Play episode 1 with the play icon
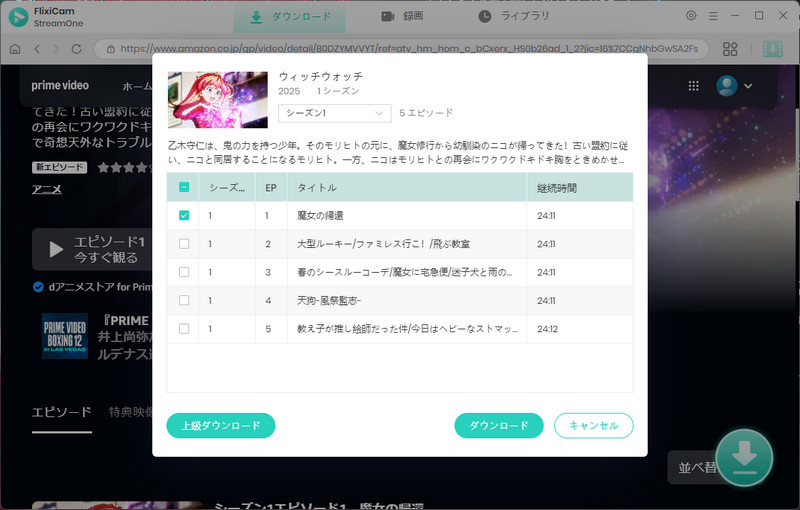This screenshot has height=510, width=800. [x=56, y=249]
